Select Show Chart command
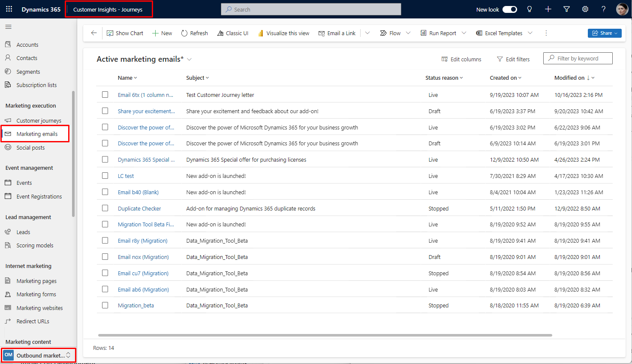 tap(125, 33)
